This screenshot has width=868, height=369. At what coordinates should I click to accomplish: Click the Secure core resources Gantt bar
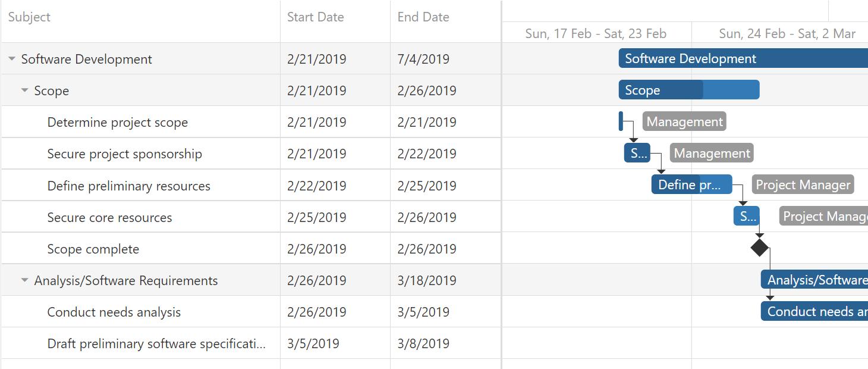(746, 216)
